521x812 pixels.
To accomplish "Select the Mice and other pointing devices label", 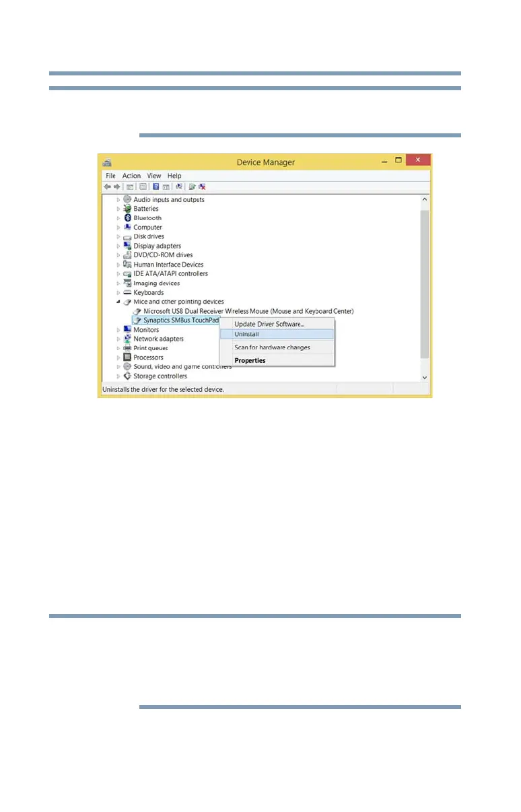I will 178,302.
